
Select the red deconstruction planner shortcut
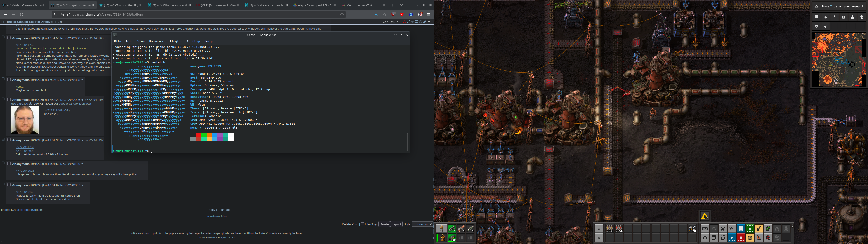741,238
